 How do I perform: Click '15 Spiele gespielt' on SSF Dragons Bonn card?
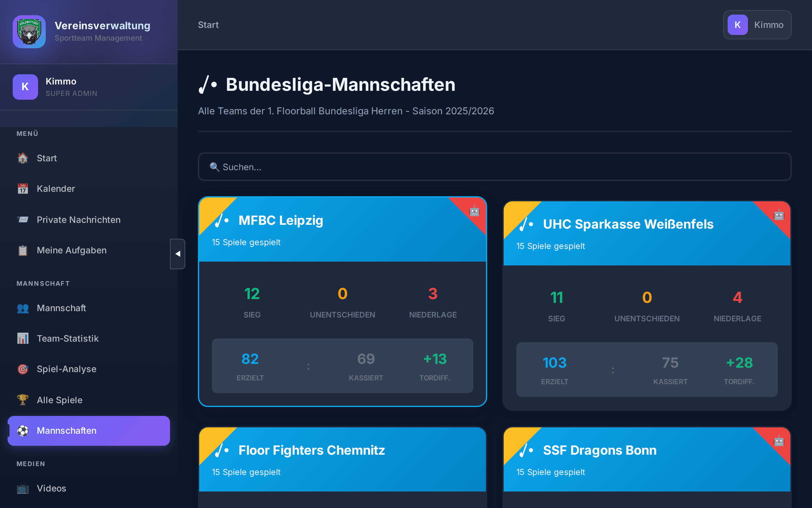tap(551, 472)
